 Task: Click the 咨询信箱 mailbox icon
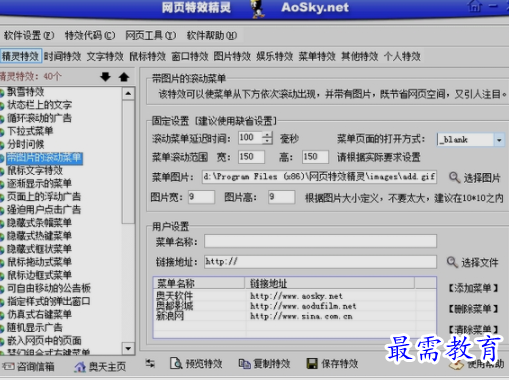(x=8, y=367)
